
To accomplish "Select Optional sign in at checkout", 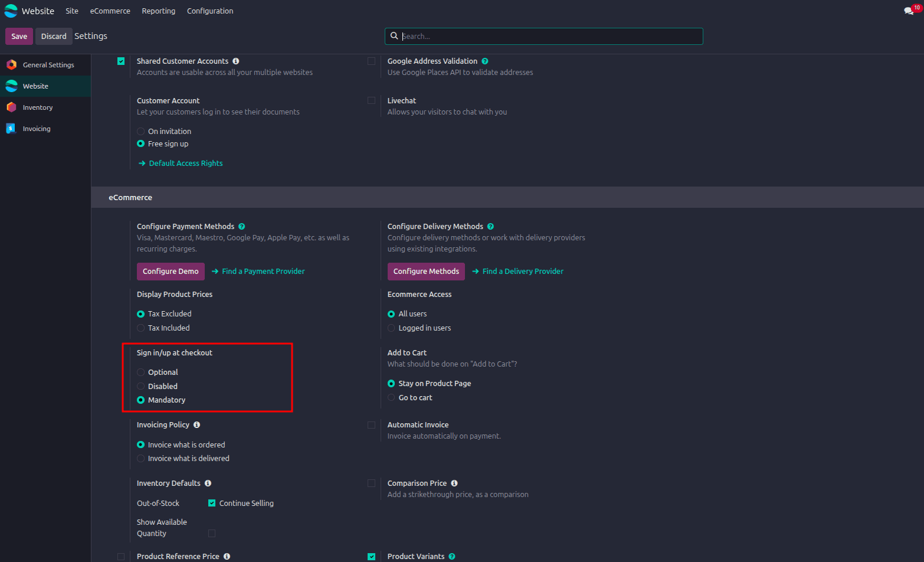I will pyautogui.click(x=140, y=372).
